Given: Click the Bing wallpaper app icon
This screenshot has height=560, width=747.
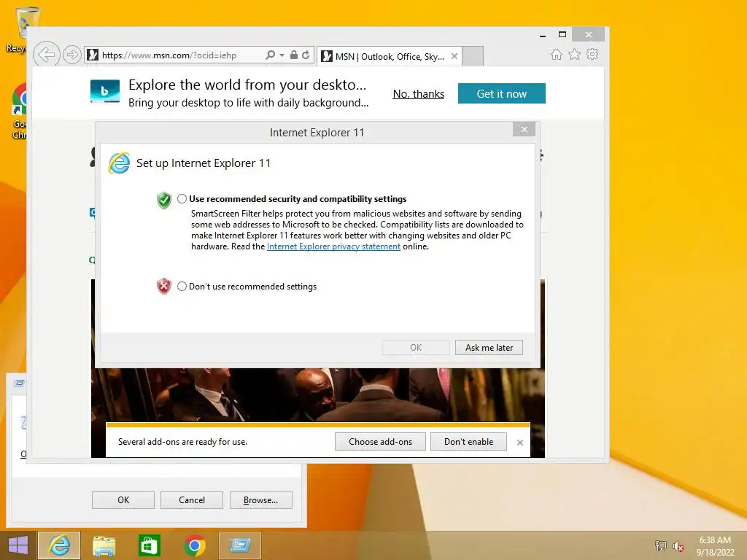Looking at the screenshot, I should pyautogui.click(x=105, y=91).
